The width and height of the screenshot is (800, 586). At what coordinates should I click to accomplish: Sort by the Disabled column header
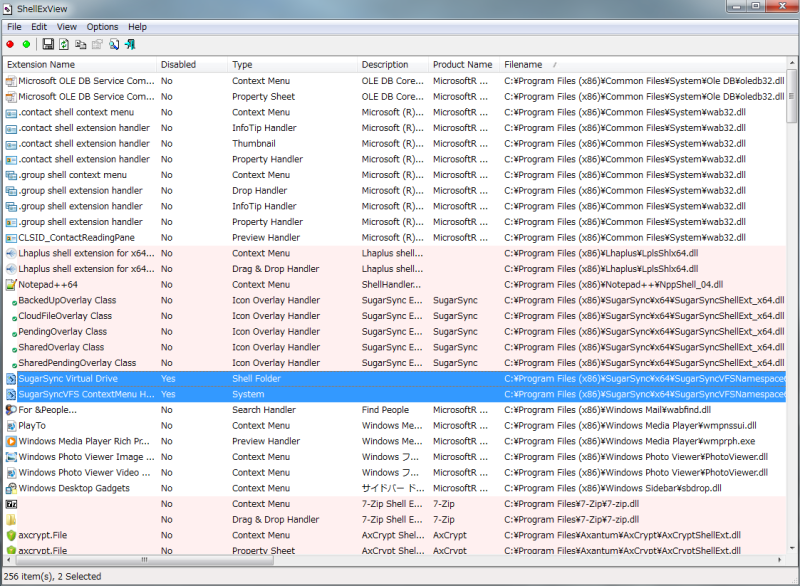click(192, 65)
